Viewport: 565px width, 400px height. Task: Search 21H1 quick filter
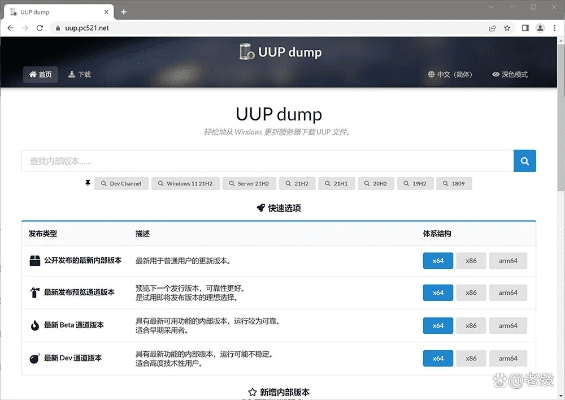pyautogui.click(x=337, y=183)
